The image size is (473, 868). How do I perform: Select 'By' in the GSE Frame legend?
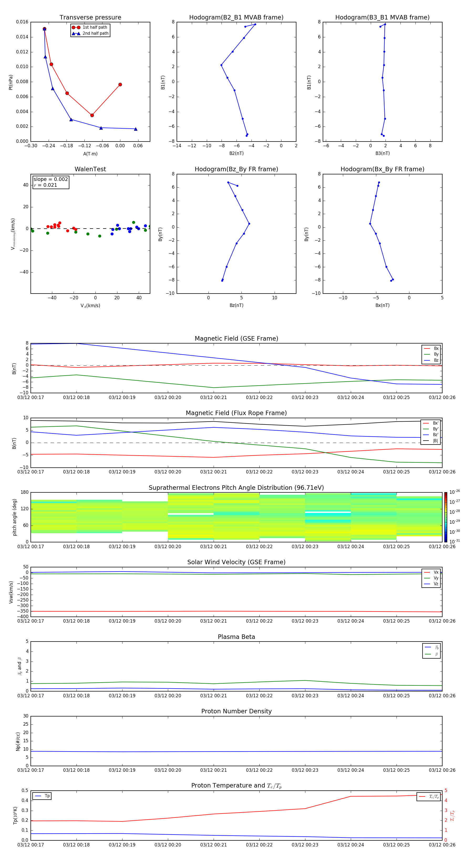(x=431, y=354)
